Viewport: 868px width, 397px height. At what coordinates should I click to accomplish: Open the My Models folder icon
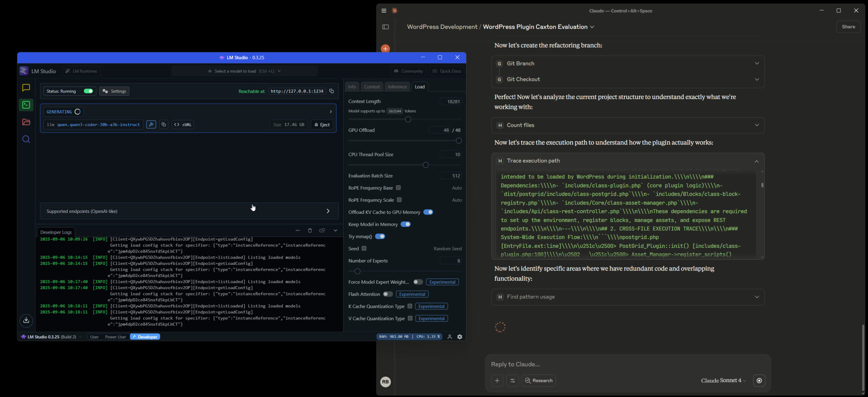[x=26, y=122]
